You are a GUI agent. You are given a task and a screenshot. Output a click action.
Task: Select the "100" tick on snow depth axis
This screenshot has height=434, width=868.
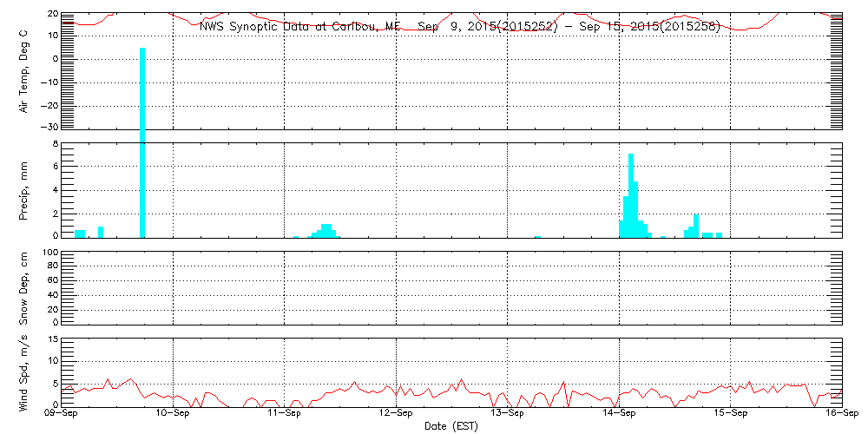point(49,253)
